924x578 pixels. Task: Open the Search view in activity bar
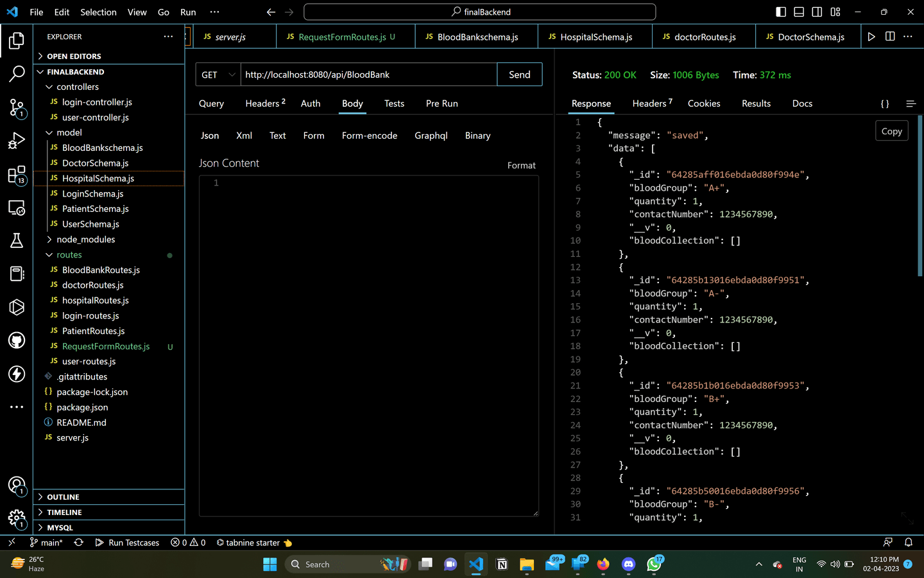coord(17,74)
